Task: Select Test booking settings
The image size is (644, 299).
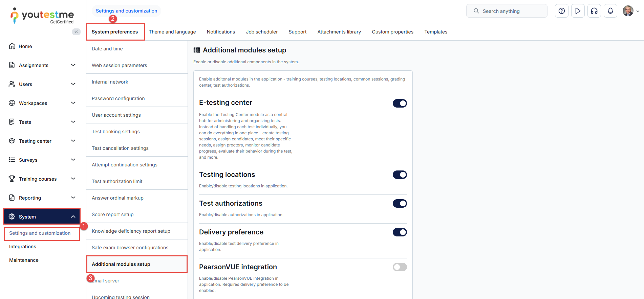Action: pyautogui.click(x=137, y=132)
